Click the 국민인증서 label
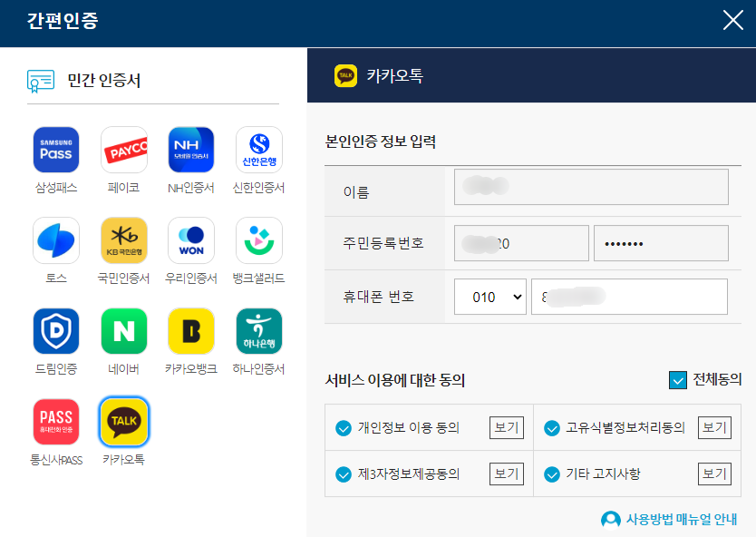 click(x=124, y=278)
